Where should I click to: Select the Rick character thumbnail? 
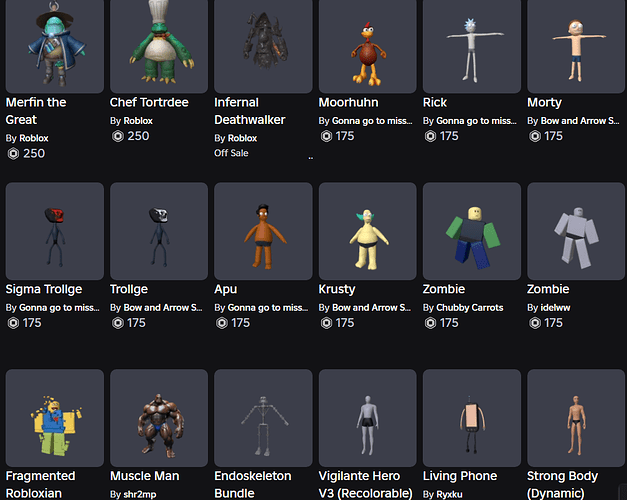tap(472, 46)
